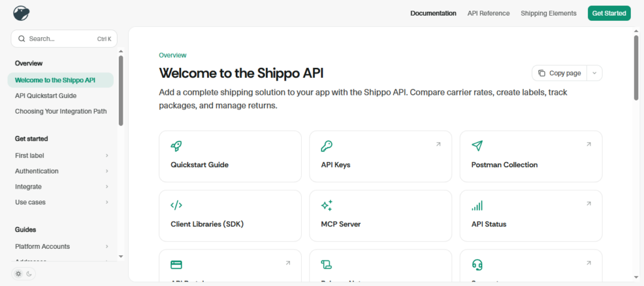Open the API Reference tab

pyautogui.click(x=488, y=13)
